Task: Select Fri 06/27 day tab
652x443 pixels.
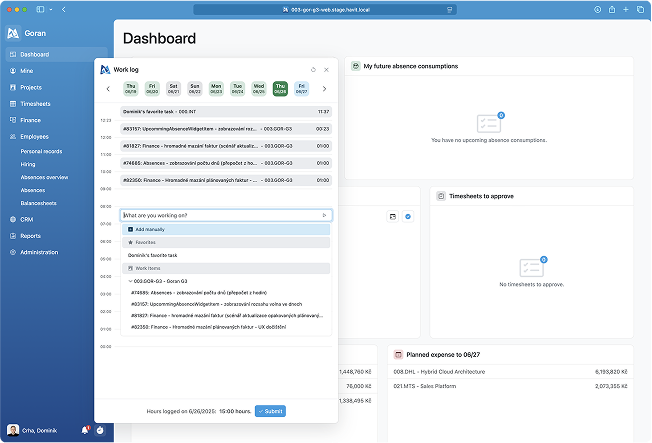Action: pos(301,89)
